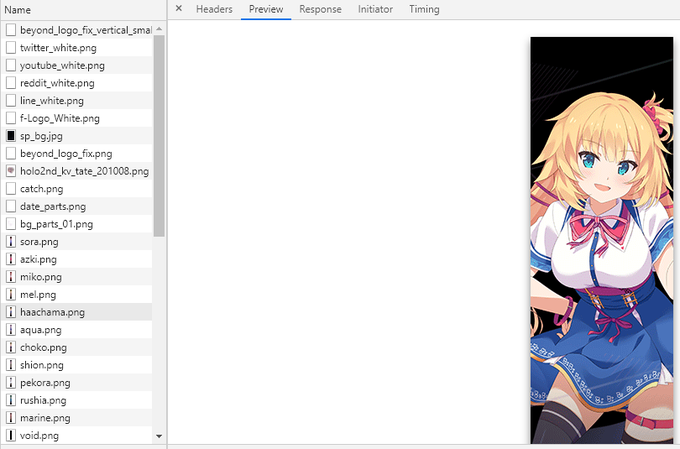Select f-Logo_White.png request

[77, 118]
